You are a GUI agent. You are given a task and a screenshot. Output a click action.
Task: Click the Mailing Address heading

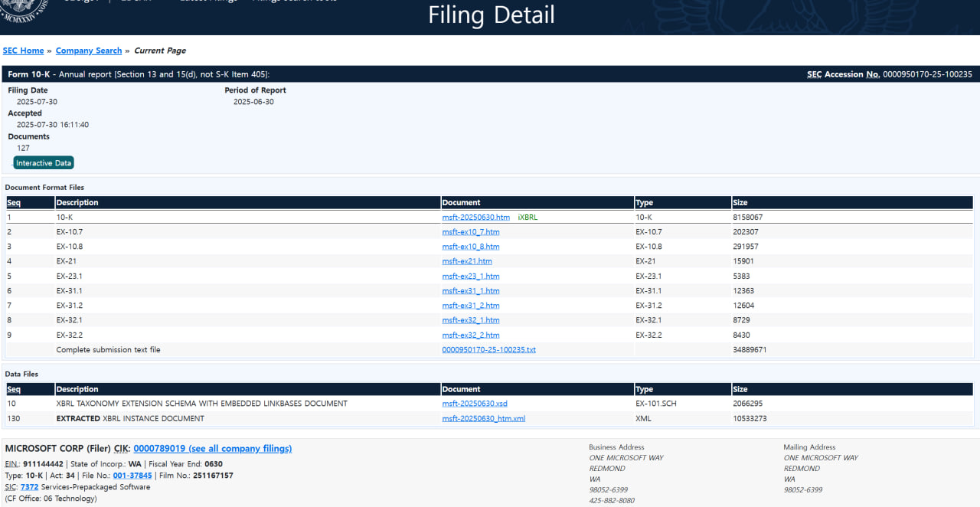[809, 447]
